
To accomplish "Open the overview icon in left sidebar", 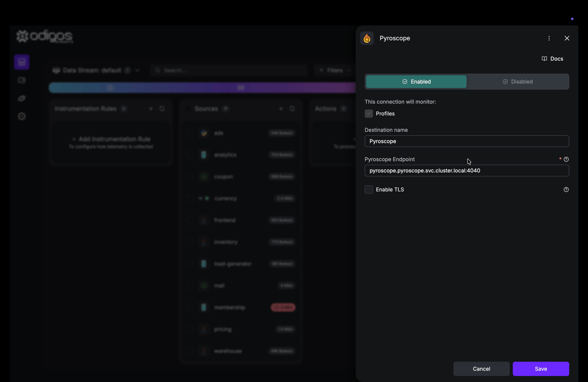I will (22, 62).
